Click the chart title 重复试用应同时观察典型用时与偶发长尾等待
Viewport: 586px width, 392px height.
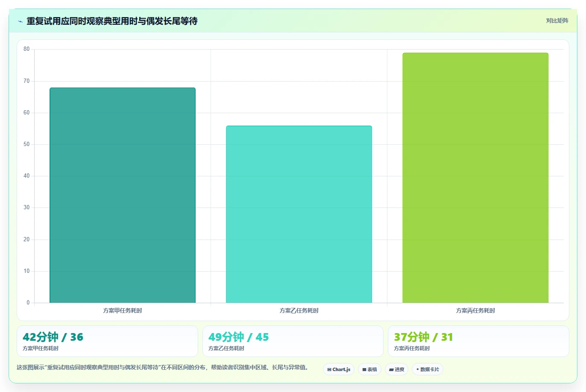click(112, 21)
